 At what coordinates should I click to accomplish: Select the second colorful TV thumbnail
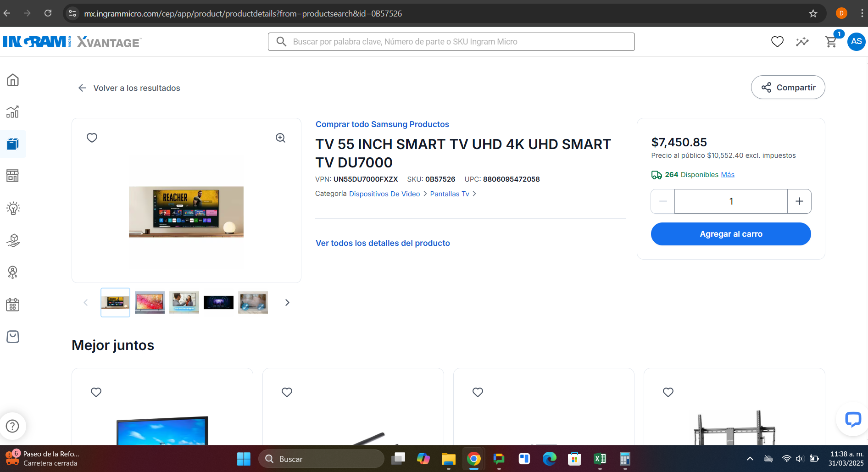150,302
